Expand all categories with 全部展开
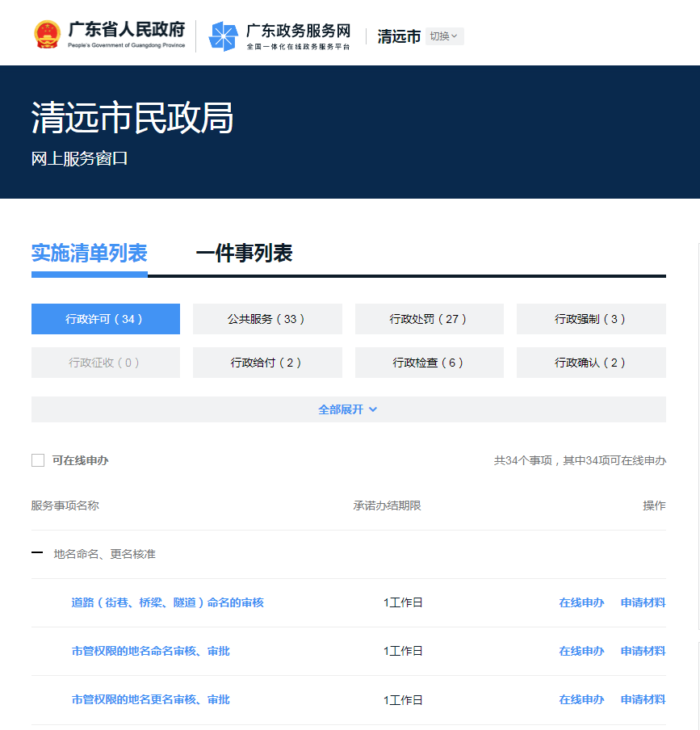700x730 pixels. 348,409
